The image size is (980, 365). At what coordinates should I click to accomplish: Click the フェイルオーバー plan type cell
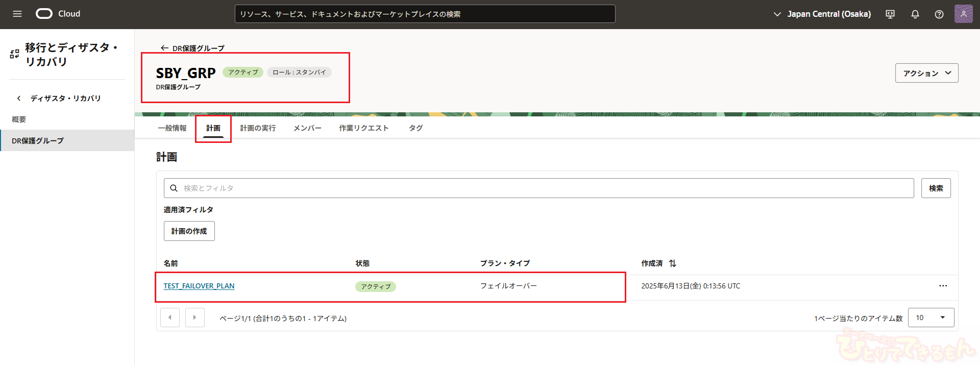pos(508,286)
